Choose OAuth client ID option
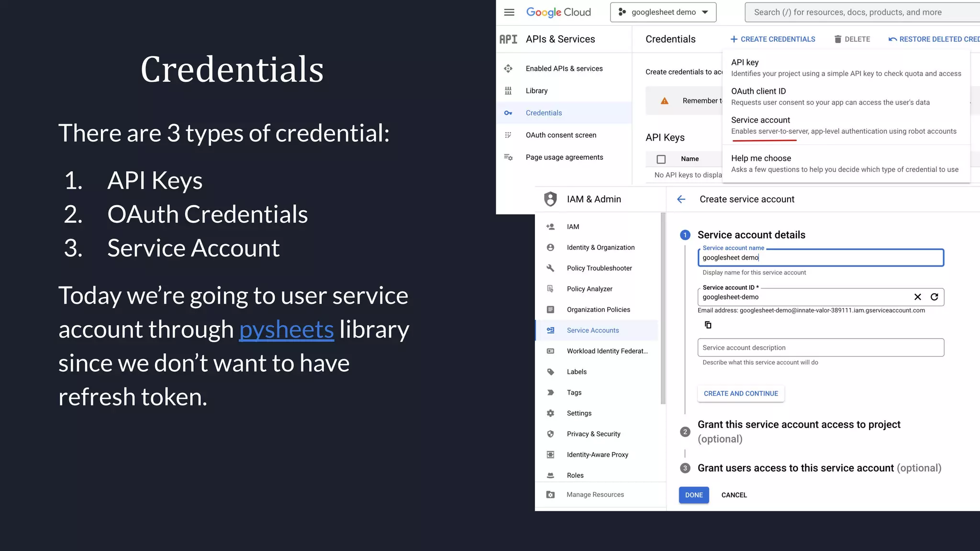The image size is (980, 551). pos(846,96)
